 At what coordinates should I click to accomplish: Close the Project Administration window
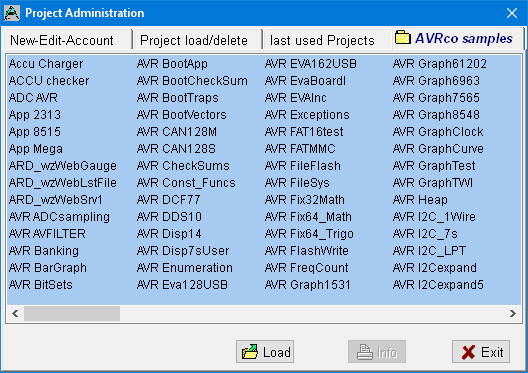(512, 13)
